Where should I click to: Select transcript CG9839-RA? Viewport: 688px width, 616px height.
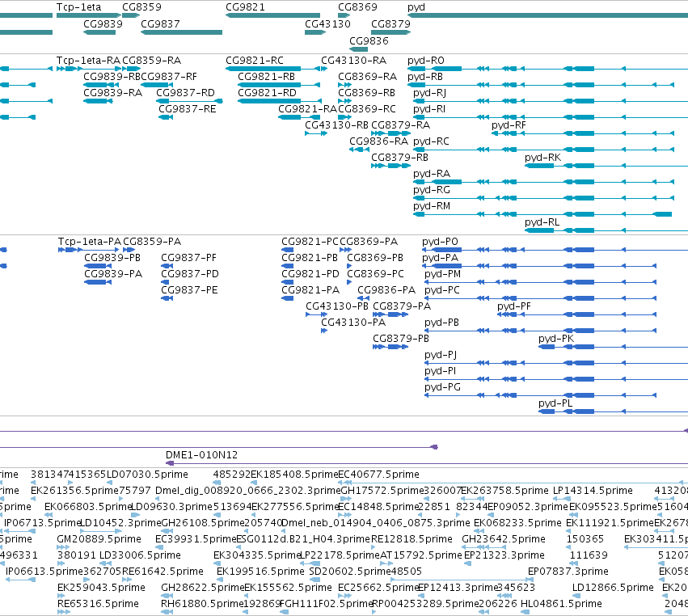coord(112,93)
